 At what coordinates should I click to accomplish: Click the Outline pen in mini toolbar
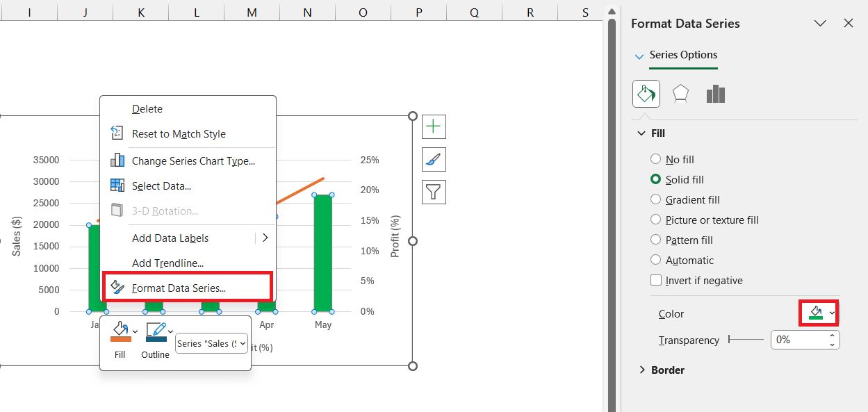(x=156, y=331)
